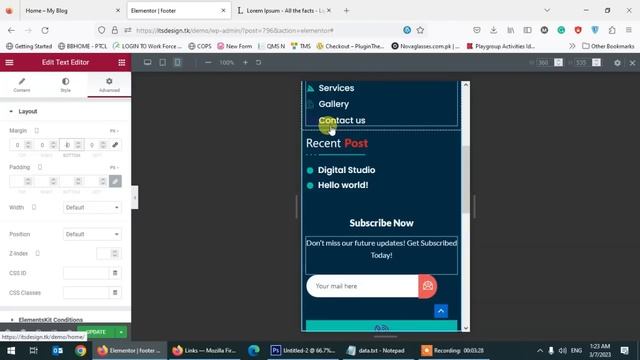Click the CSS Classes input field
The image size is (640, 360).
86,293
